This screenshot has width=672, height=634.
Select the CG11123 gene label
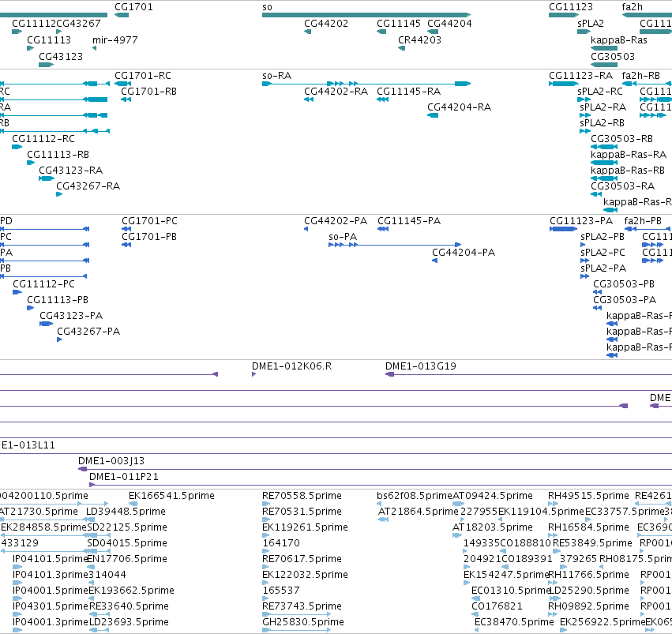(571, 7)
